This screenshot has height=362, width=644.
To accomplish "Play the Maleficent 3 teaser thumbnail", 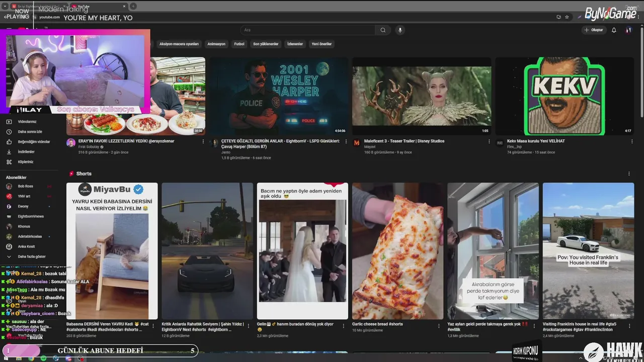I will (x=422, y=96).
